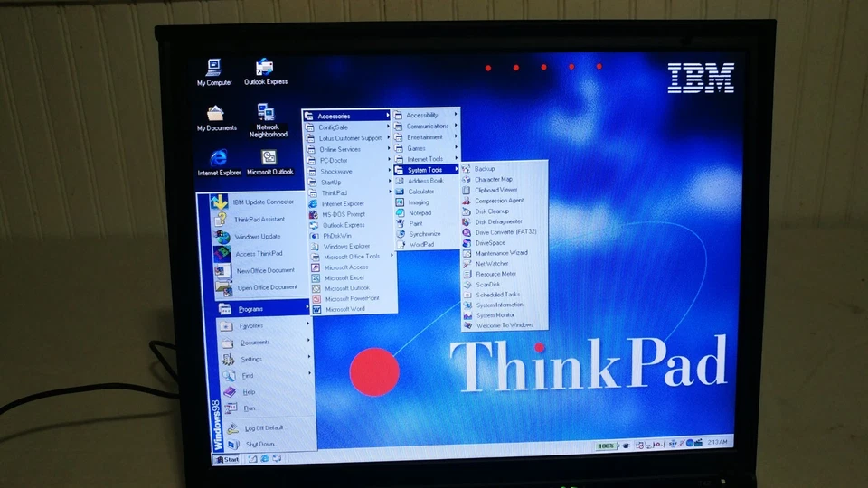Open the Entertainment submenu
Viewport: 868px width, 488px height.
[x=426, y=137]
